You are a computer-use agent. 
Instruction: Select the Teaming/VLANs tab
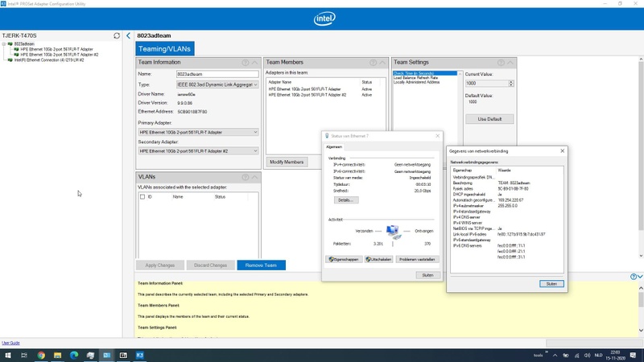point(165,49)
